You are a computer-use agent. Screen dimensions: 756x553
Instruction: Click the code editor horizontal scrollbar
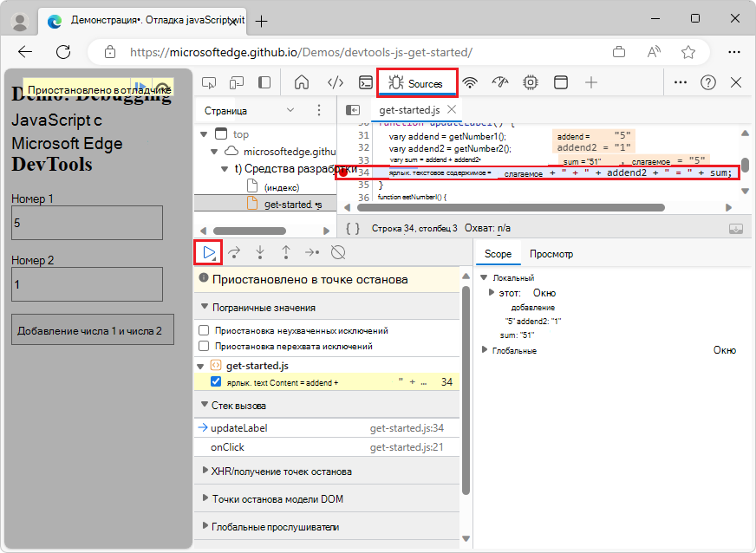pos(511,208)
